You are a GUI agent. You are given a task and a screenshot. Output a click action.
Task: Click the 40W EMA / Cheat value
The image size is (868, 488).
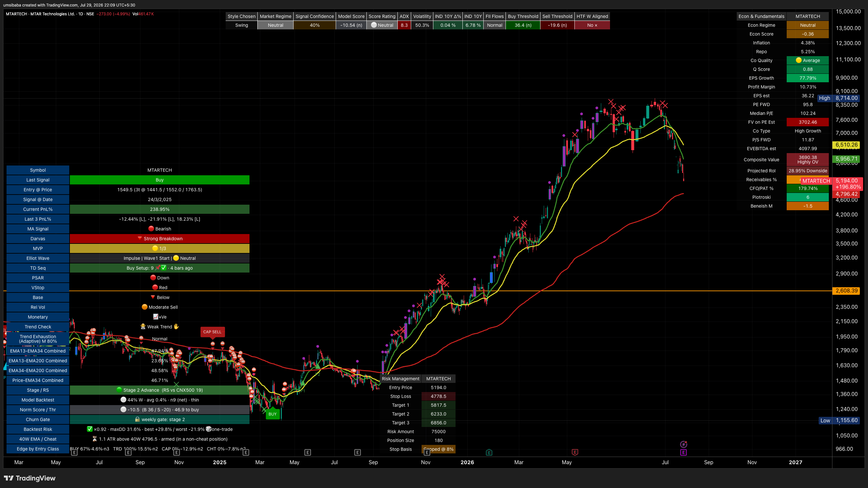coord(159,439)
